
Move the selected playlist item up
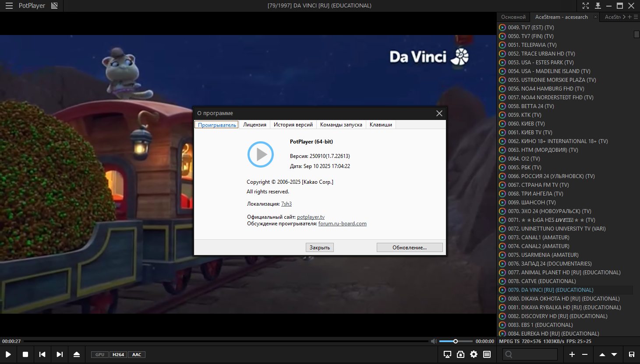pyautogui.click(x=602, y=354)
